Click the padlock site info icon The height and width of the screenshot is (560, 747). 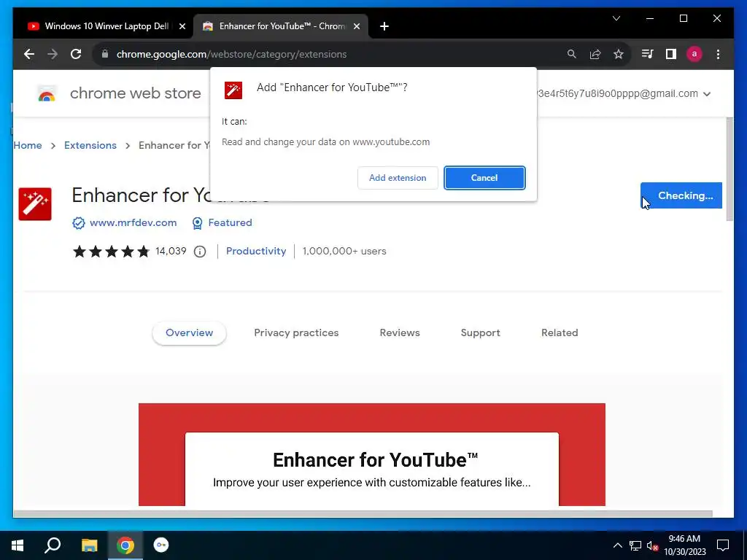point(105,54)
